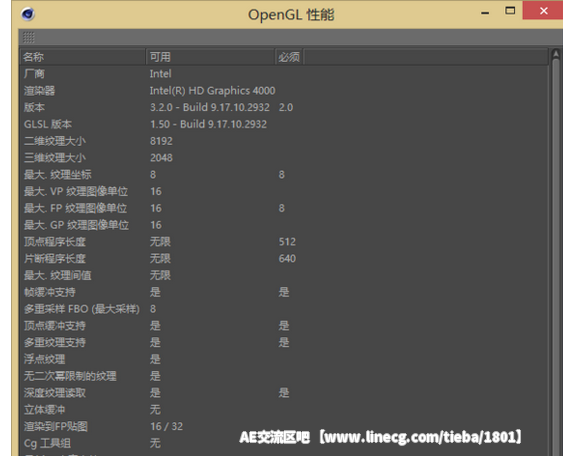Viewport: 563px width, 456px height.
Task: Close the OpenGL 性能 window
Action: [x=543, y=11]
